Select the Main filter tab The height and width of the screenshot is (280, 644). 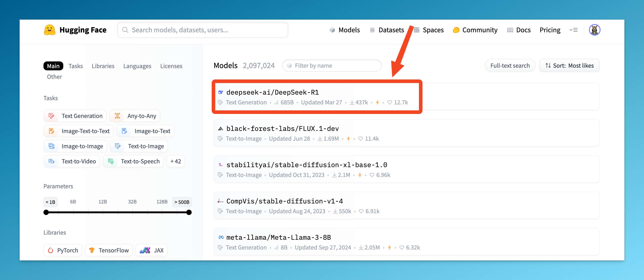point(53,66)
